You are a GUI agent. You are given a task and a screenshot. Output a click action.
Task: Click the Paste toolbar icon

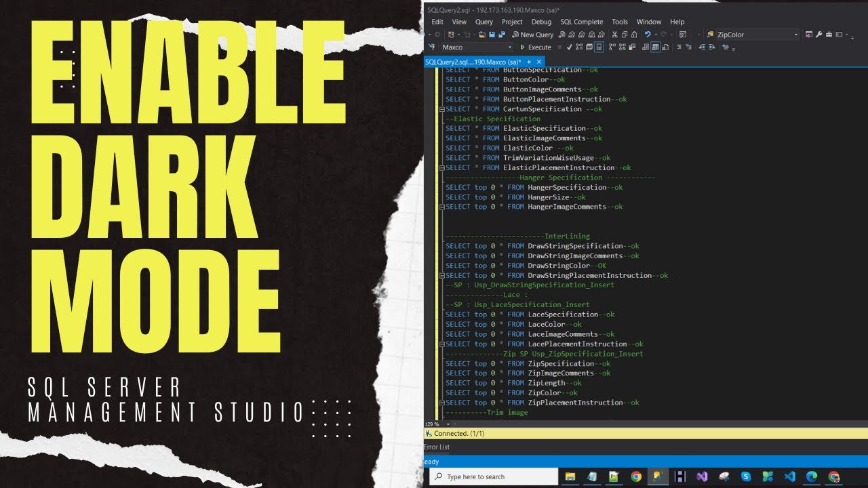tap(634, 35)
